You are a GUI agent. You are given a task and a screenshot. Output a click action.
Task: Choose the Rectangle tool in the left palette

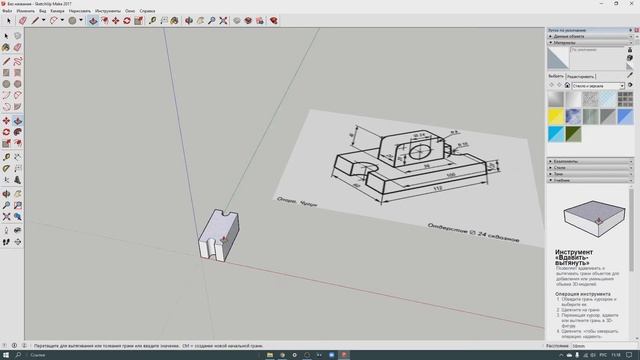coord(6,73)
